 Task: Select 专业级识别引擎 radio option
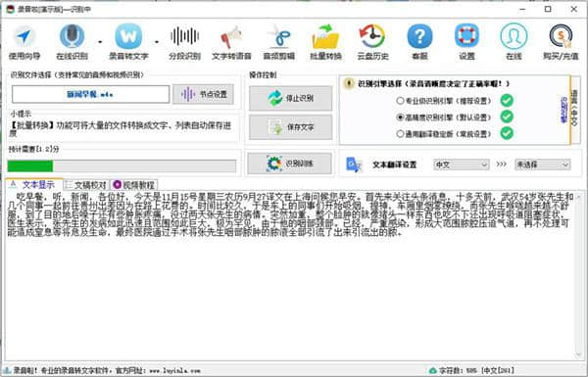[400, 101]
